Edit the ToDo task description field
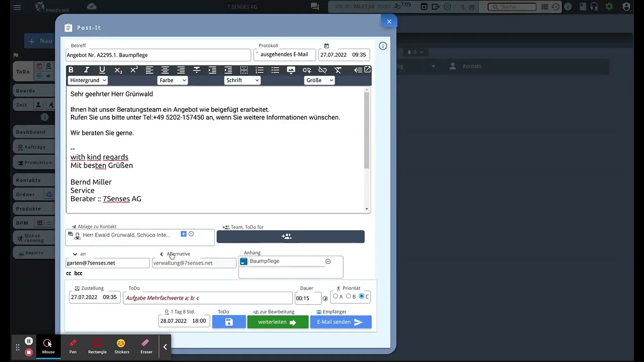Screen dimensions: 644x362 pyautogui.click(x=208, y=298)
